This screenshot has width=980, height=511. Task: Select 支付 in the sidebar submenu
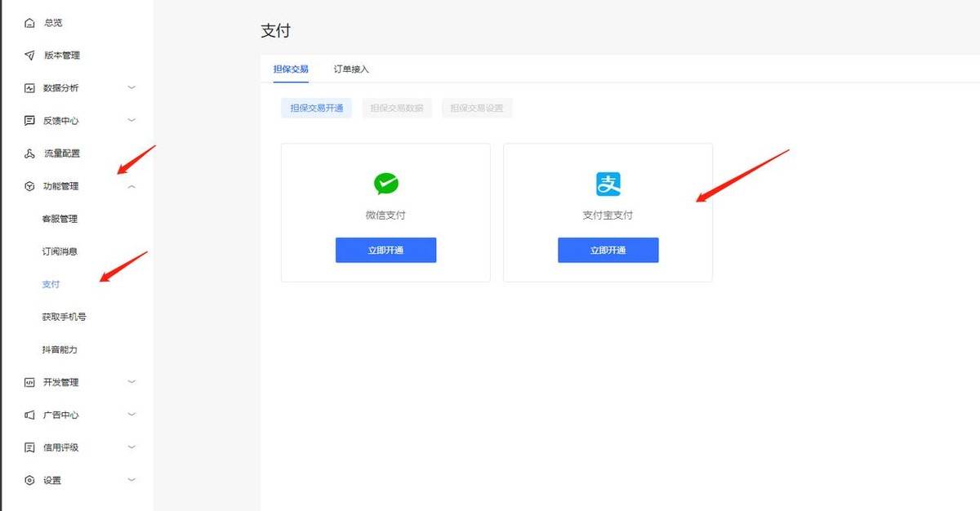51,284
